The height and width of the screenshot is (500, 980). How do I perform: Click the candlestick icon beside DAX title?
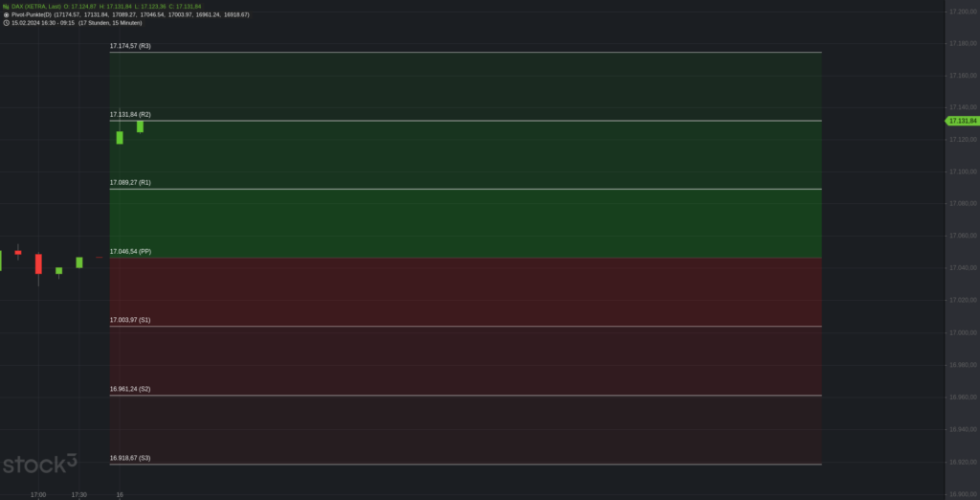(6, 7)
